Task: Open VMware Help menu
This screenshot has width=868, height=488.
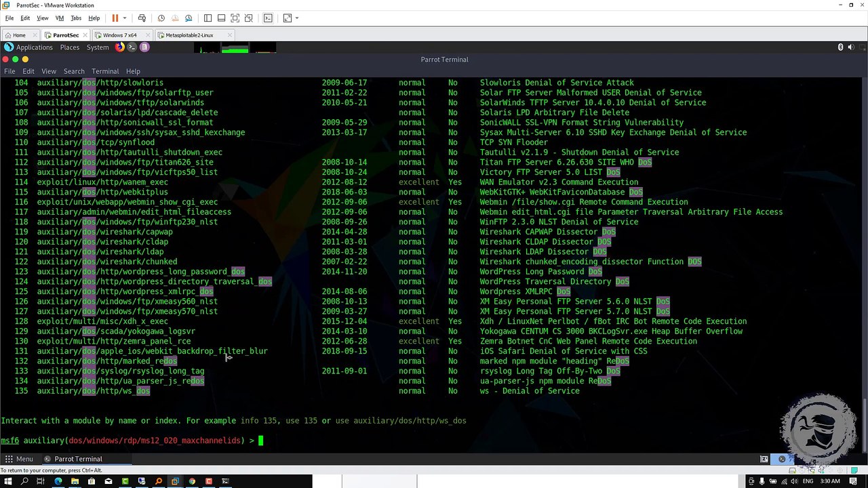Action: [x=94, y=18]
